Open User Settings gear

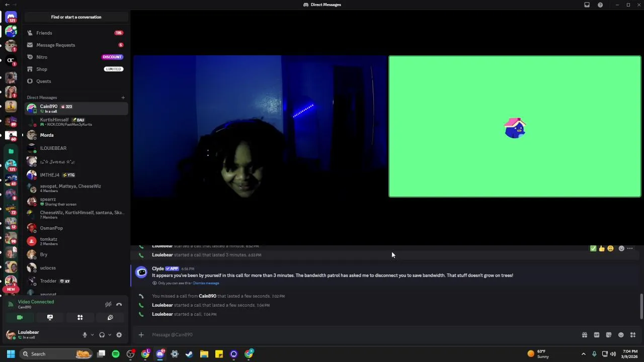pyautogui.click(x=119, y=335)
